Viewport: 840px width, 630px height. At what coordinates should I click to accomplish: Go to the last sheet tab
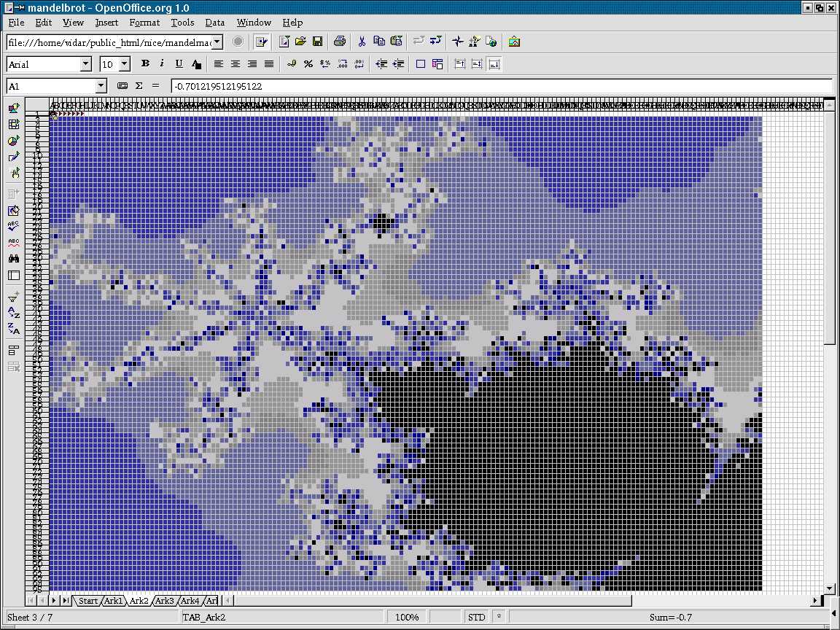66,601
